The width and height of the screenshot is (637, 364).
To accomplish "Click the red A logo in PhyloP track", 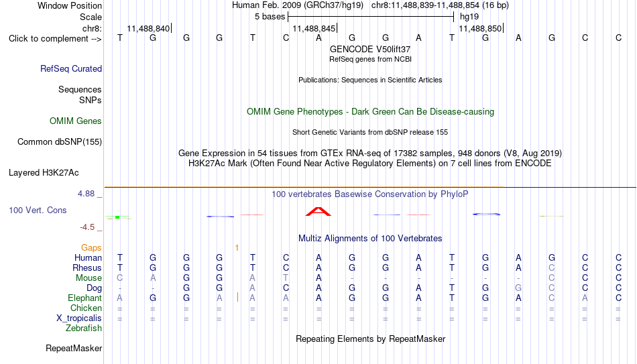I will point(318,212).
